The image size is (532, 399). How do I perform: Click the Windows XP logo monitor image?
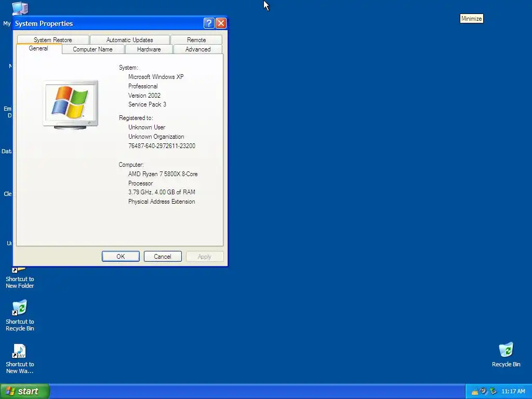[x=71, y=104]
